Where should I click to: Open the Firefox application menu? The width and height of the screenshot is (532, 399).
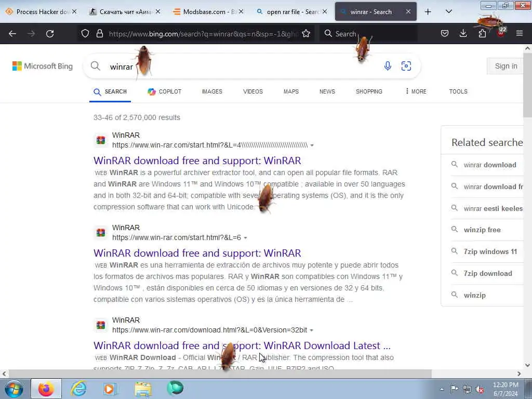(520, 33)
